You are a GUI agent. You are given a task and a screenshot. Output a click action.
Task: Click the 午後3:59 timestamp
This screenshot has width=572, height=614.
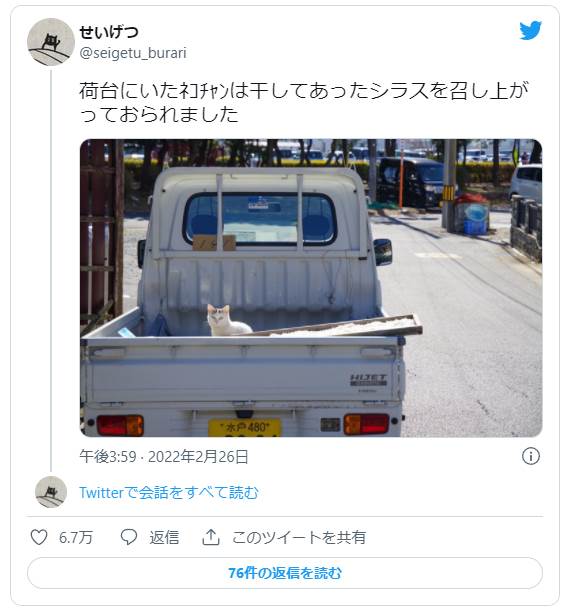click(x=108, y=457)
